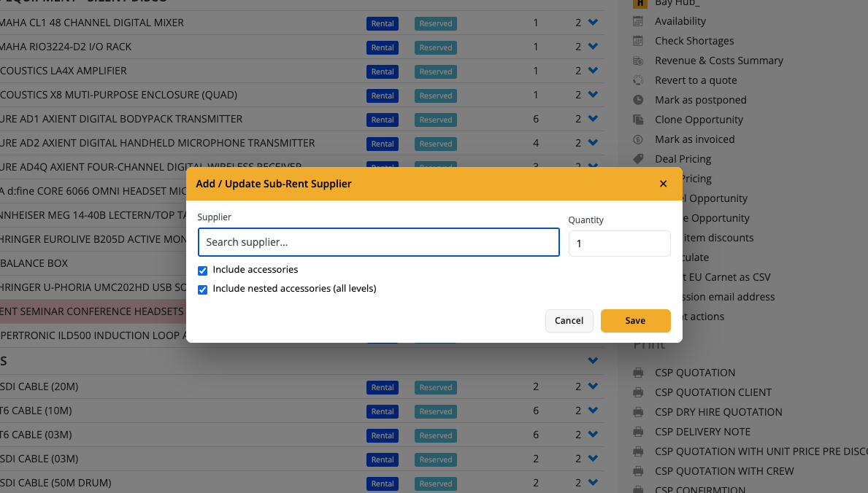Choose Mark as postponed
This screenshot has height=493, width=868.
coord(701,100)
